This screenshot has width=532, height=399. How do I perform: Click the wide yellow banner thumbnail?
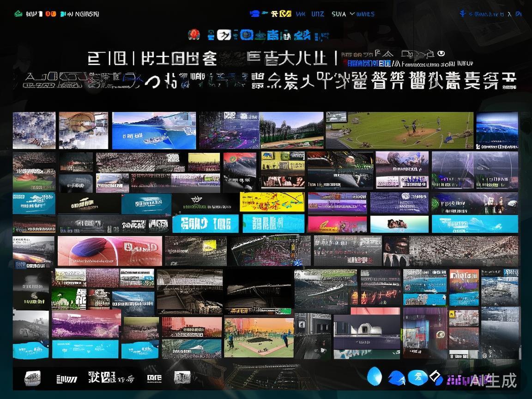pyautogui.click(x=272, y=202)
